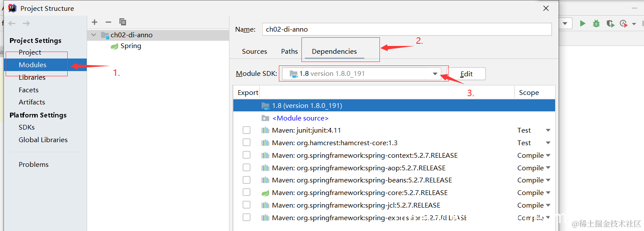644x231 pixels.
Task: Click the ch02-di-anno module folder icon
Action: pos(105,35)
